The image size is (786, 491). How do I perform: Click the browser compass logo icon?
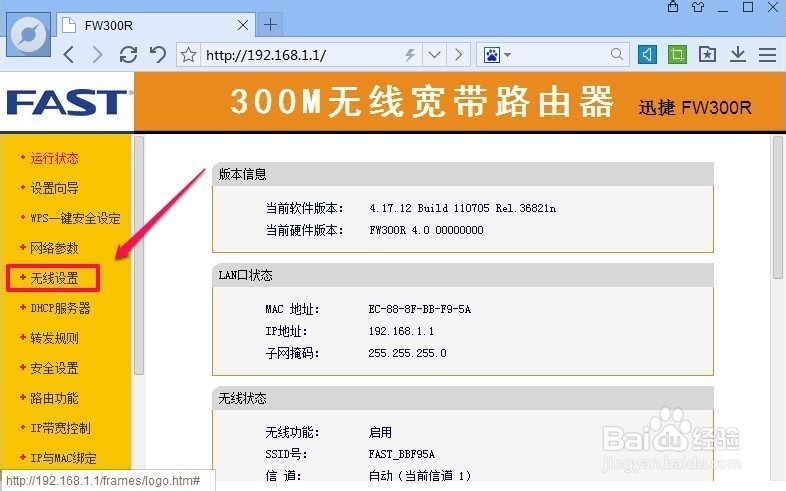(29, 35)
